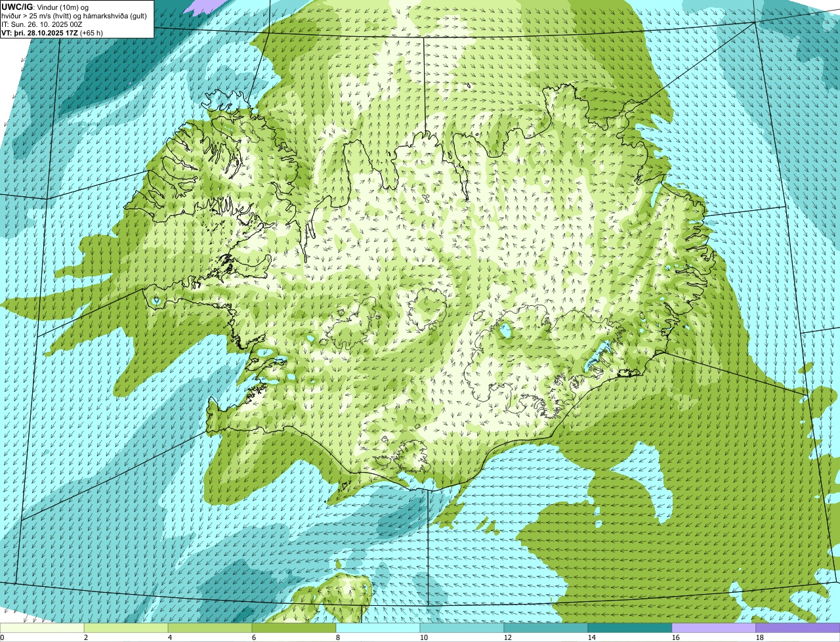Screen dimensions: 840x642
Task: Click the legend scale value '2'
Action: click(86, 637)
